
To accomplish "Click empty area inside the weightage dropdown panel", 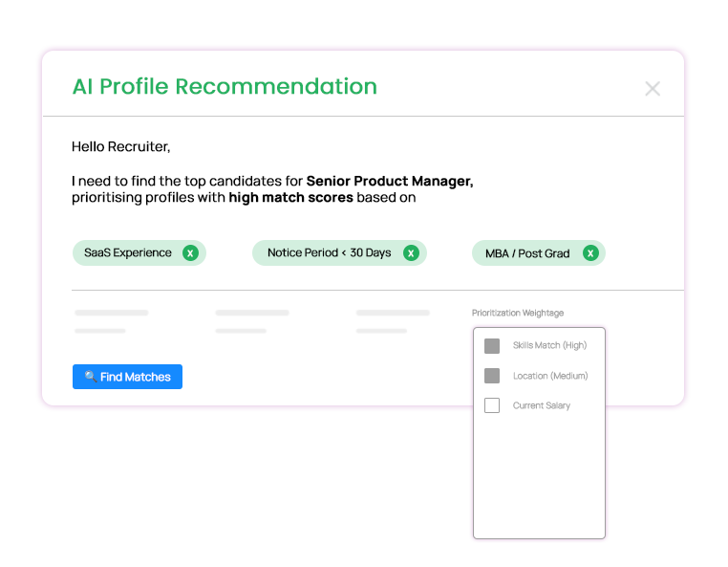I will pyautogui.click(x=539, y=478).
